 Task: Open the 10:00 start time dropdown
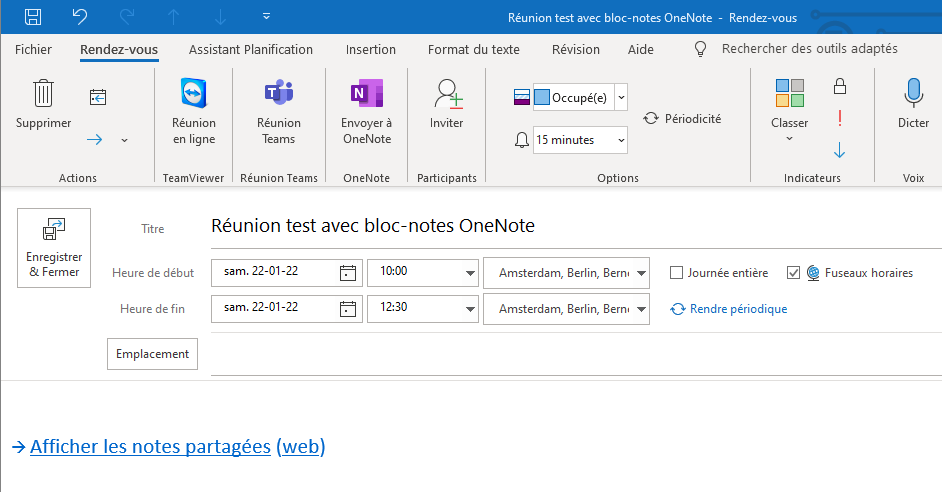(x=470, y=273)
